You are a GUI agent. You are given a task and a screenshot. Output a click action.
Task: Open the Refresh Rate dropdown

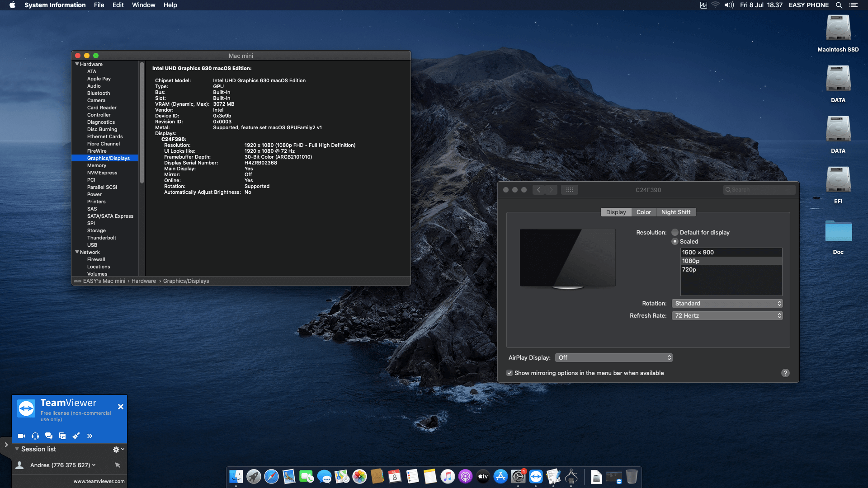[727, 315]
